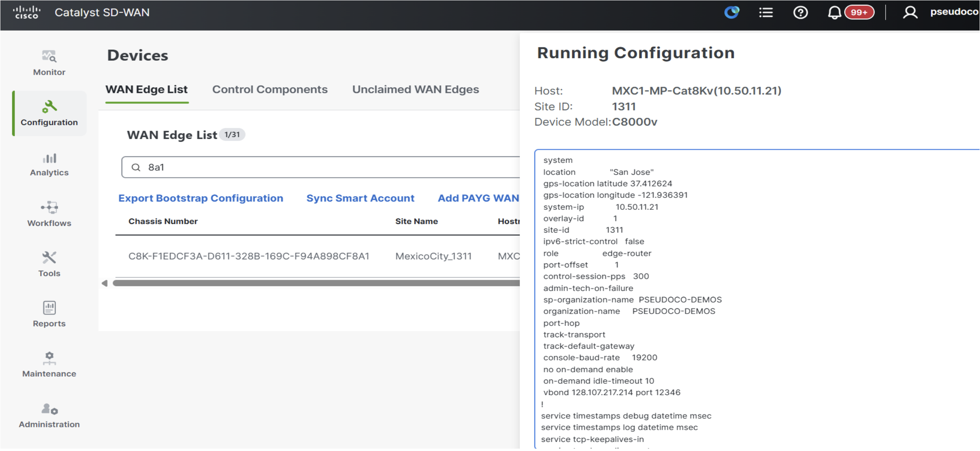Click Export Bootstrap Configuration link
The width and height of the screenshot is (980, 451).
point(201,198)
